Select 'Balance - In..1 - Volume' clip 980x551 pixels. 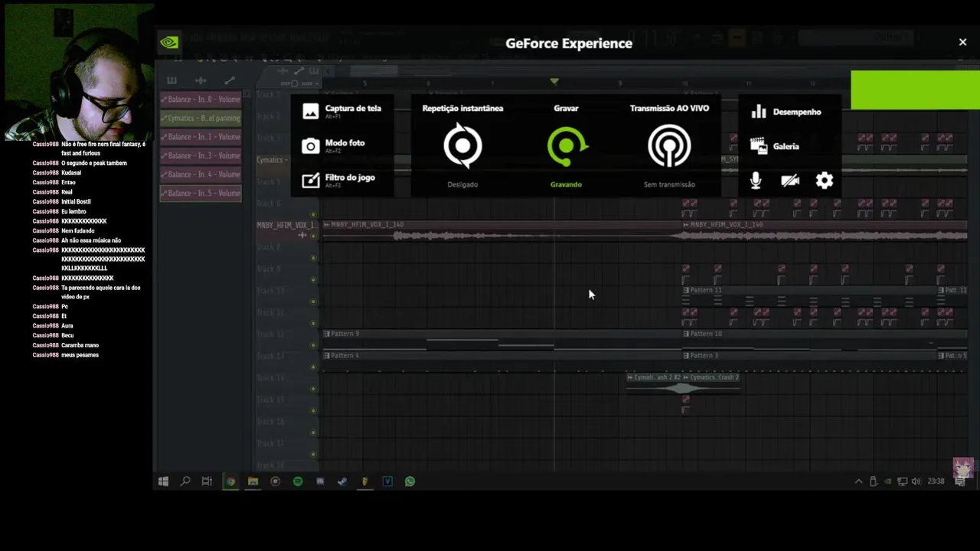click(201, 137)
